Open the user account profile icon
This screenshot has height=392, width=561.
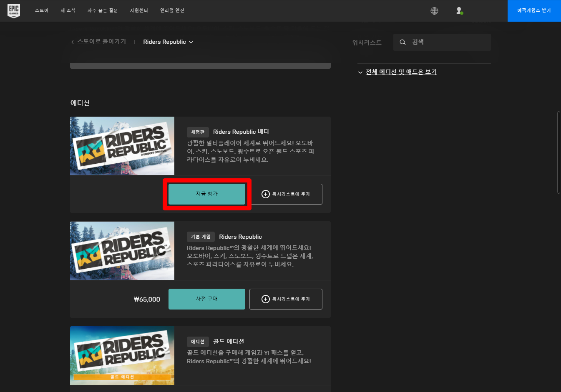coord(459,11)
